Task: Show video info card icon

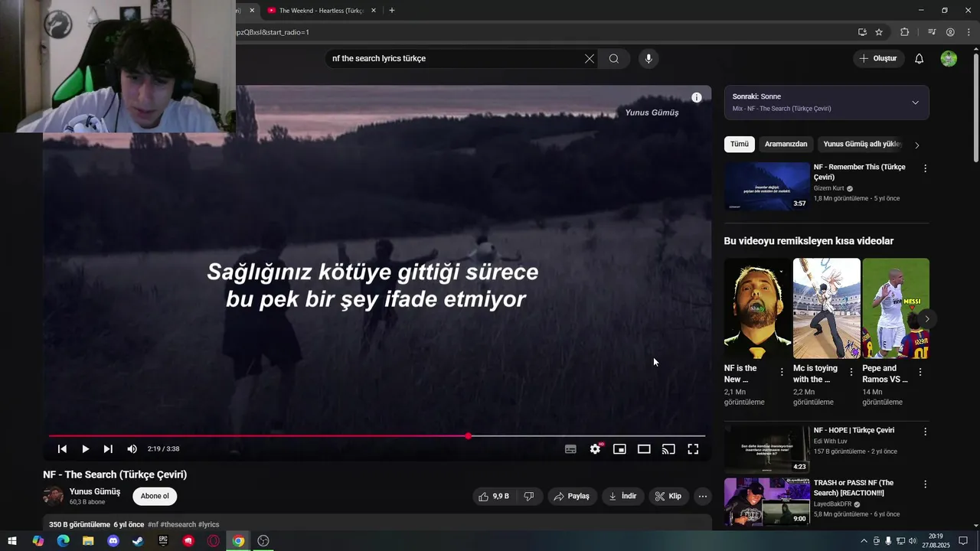Action: point(697,97)
